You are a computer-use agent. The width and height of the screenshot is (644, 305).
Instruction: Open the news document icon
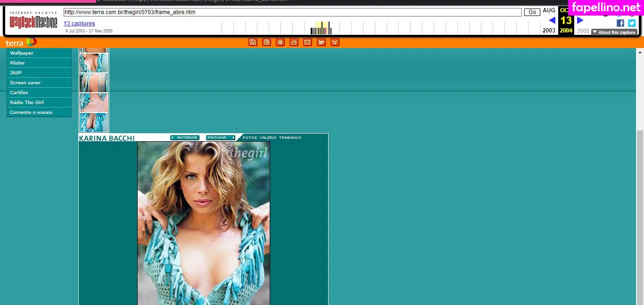(x=266, y=42)
